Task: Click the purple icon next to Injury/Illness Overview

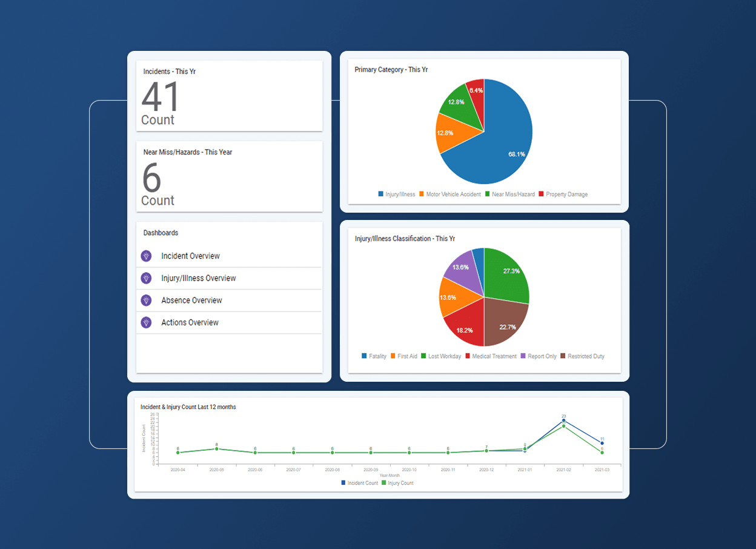Action: click(x=145, y=278)
